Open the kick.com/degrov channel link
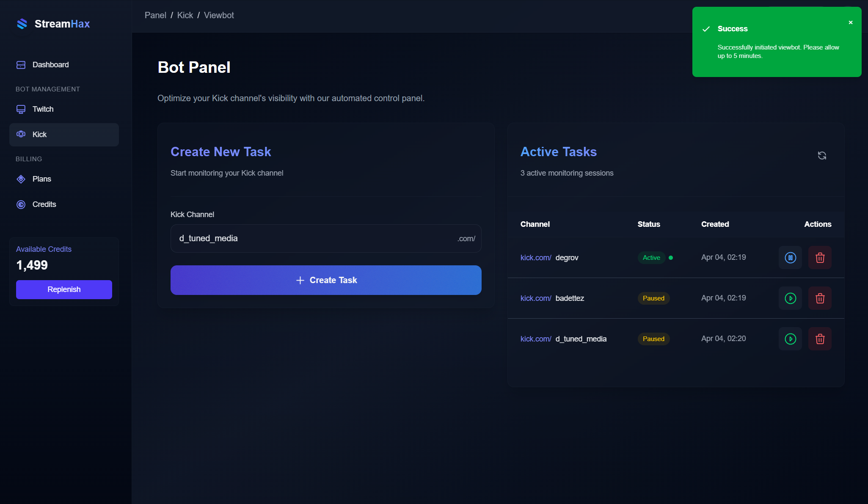Viewport: 868px width, 504px height. (x=535, y=257)
